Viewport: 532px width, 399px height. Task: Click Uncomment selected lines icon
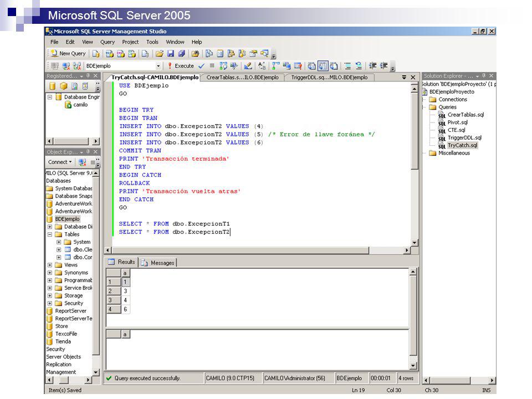(x=359, y=66)
